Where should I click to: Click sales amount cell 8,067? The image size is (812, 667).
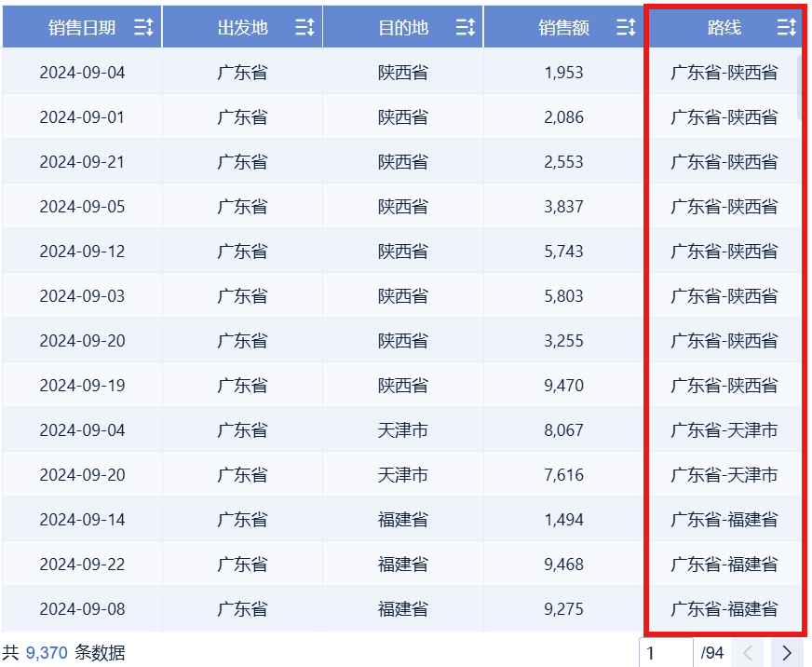tap(563, 430)
